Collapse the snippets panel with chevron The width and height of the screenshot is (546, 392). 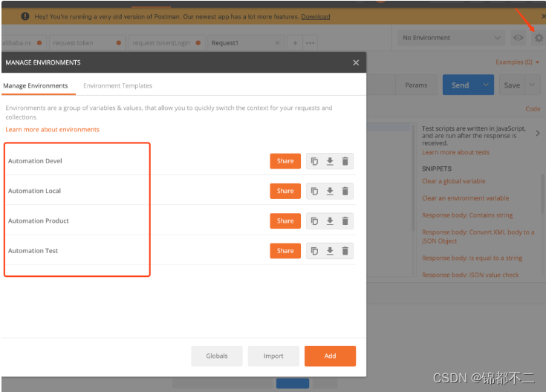(x=538, y=133)
